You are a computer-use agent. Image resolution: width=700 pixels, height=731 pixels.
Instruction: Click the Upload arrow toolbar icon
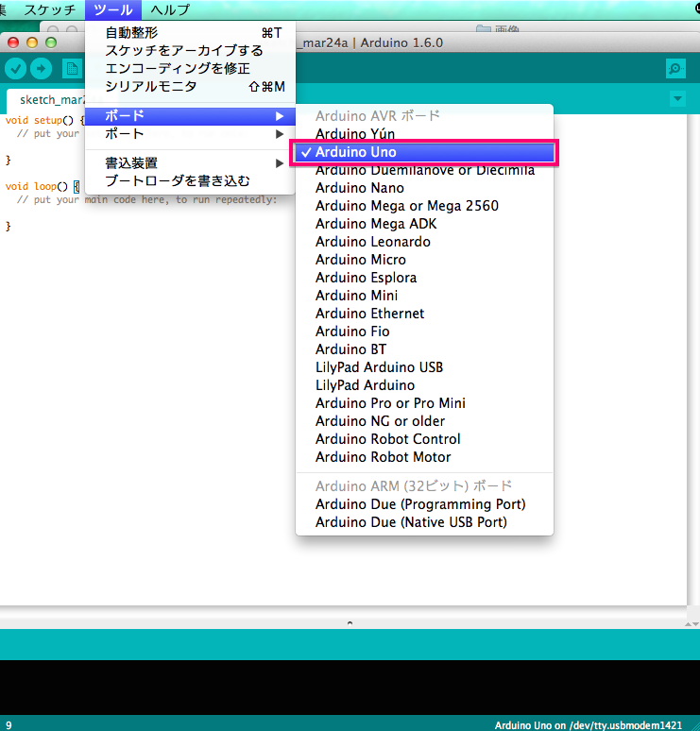coord(41,69)
